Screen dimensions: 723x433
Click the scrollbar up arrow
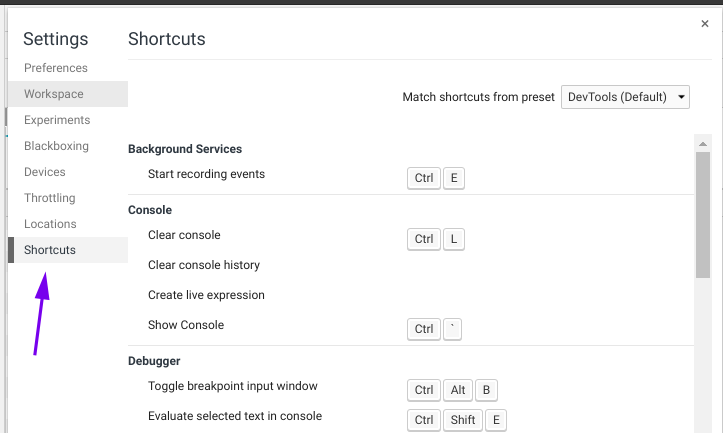(x=703, y=144)
